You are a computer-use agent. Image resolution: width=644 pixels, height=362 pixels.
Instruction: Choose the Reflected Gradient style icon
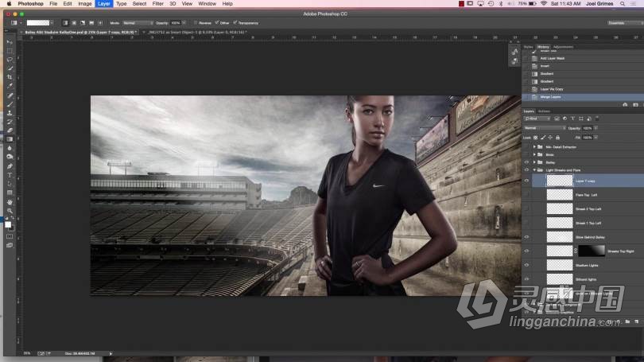(91, 23)
